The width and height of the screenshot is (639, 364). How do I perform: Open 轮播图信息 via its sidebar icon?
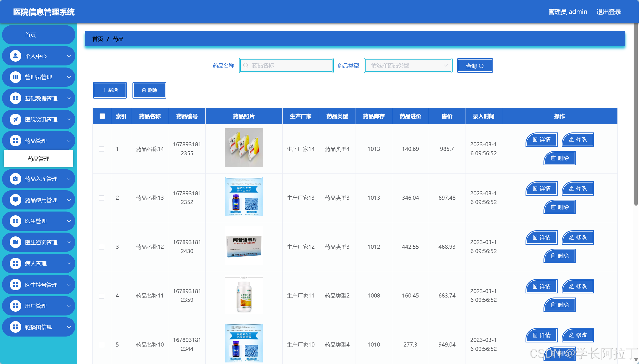coord(15,327)
